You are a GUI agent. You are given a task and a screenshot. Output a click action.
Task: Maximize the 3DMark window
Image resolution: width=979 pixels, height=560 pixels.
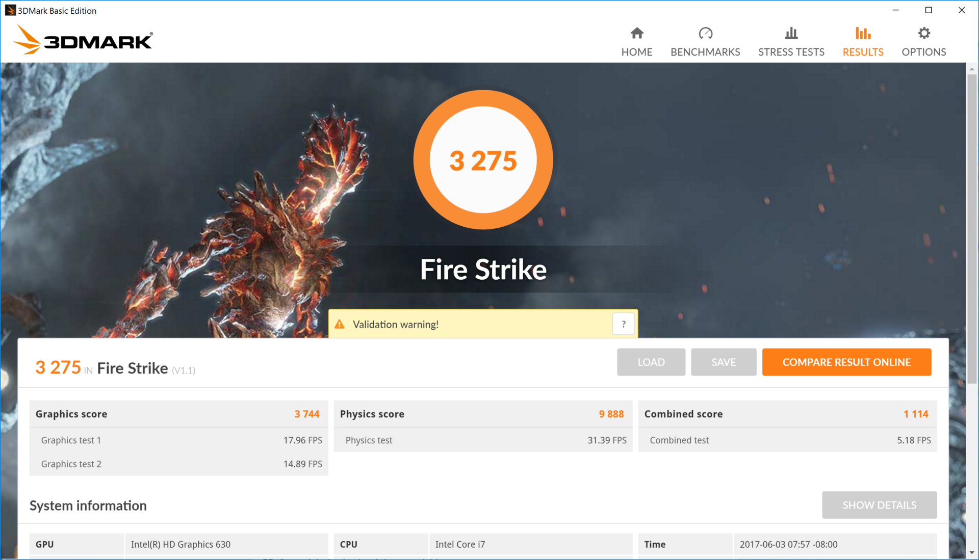(x=929, y=10)
